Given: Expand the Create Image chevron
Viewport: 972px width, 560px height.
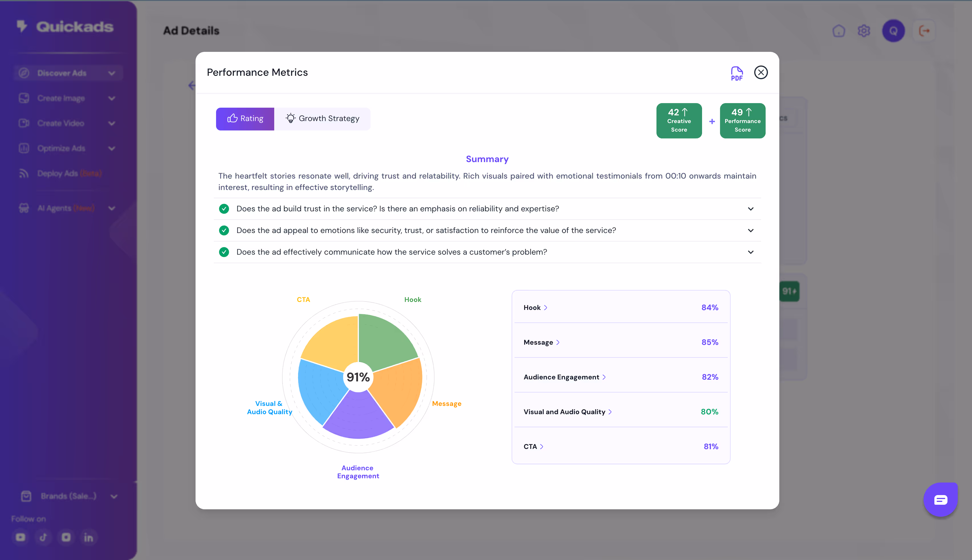Looking at the screenshot, I should click(111, 98).
